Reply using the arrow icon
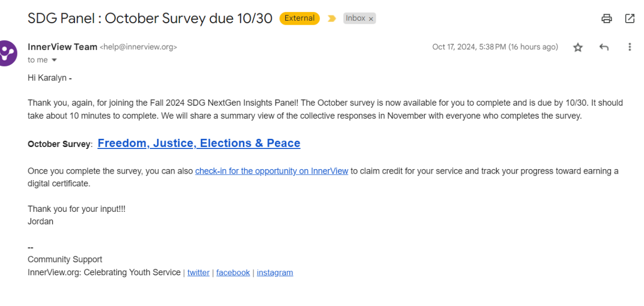This screenshot has height=306, width=644. (x=604, y=47)
